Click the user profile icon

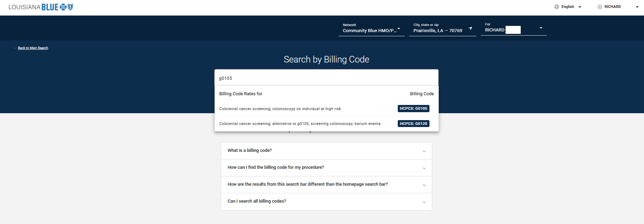(600, 7)
